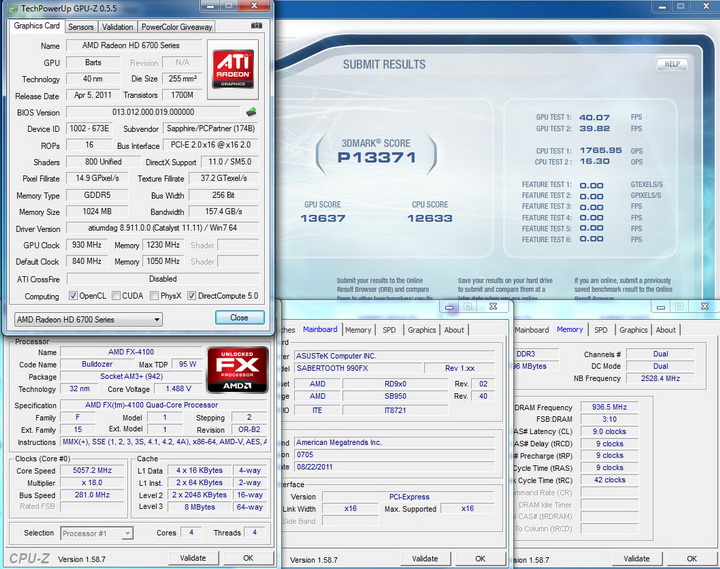Click the DRAM Frequency value 936.5 MHz
The width and height of the screenshot is (720, 569).
point(609,407)
